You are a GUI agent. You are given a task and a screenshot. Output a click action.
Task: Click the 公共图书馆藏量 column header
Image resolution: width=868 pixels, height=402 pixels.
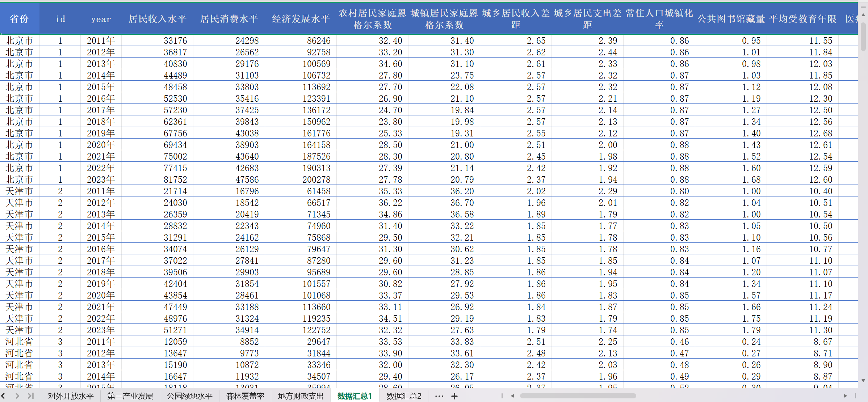731,19
